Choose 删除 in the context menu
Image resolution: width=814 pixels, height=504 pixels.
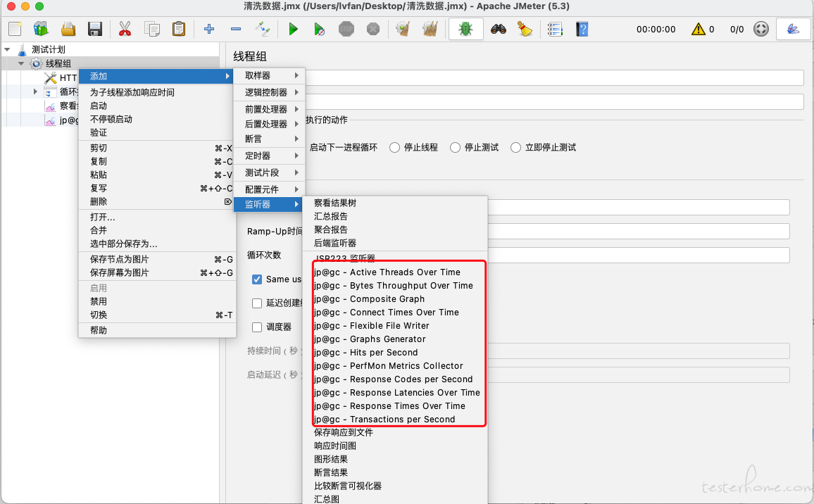157,202
